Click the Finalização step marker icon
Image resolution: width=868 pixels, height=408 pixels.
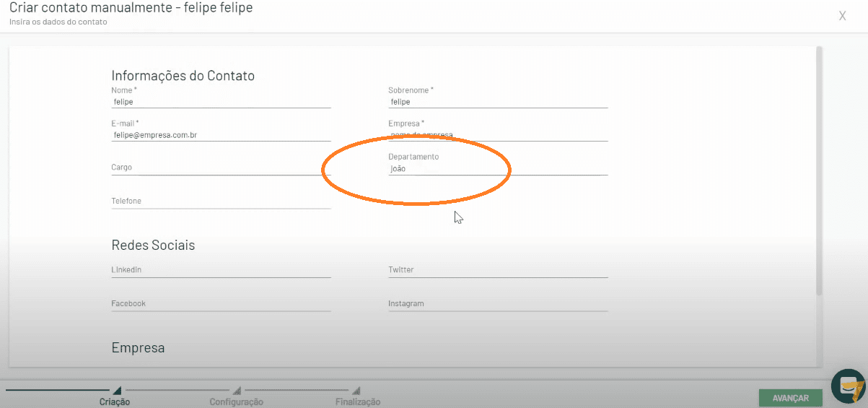click(356, 390)
